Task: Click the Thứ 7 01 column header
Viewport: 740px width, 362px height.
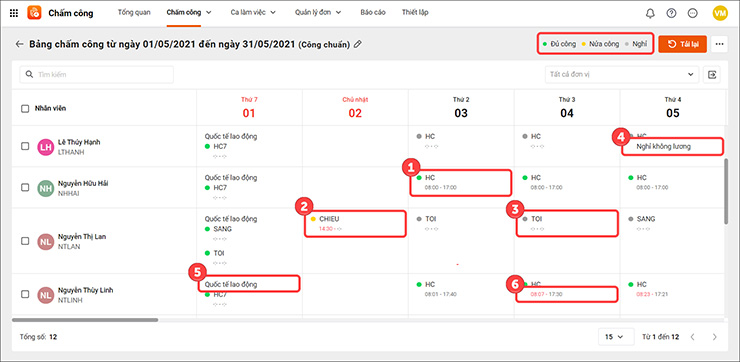Action: 249,108
